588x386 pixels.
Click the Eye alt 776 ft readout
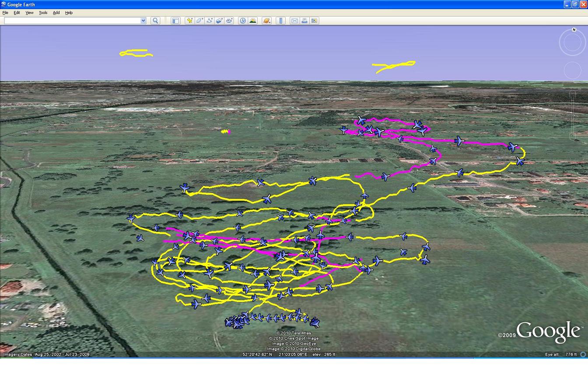tap(561, 354)
